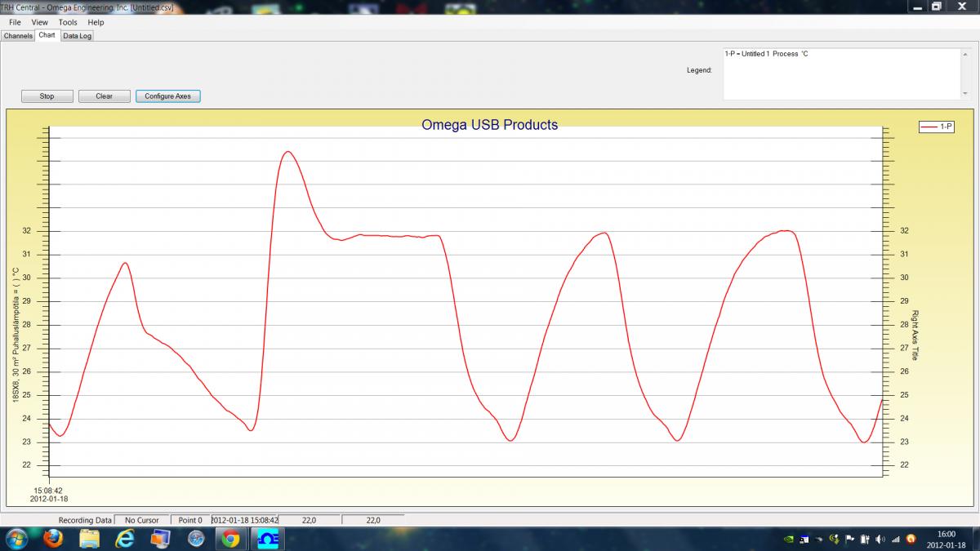Open the File menu

click(x=15, y=23)
